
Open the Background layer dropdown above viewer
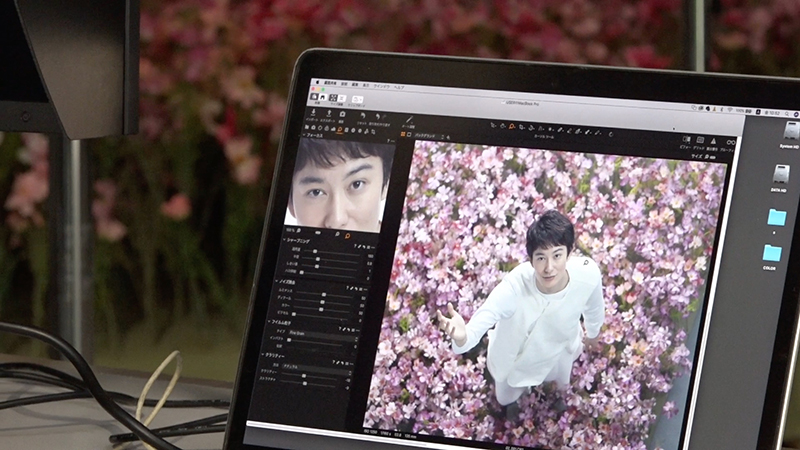[x=429, y=136]
